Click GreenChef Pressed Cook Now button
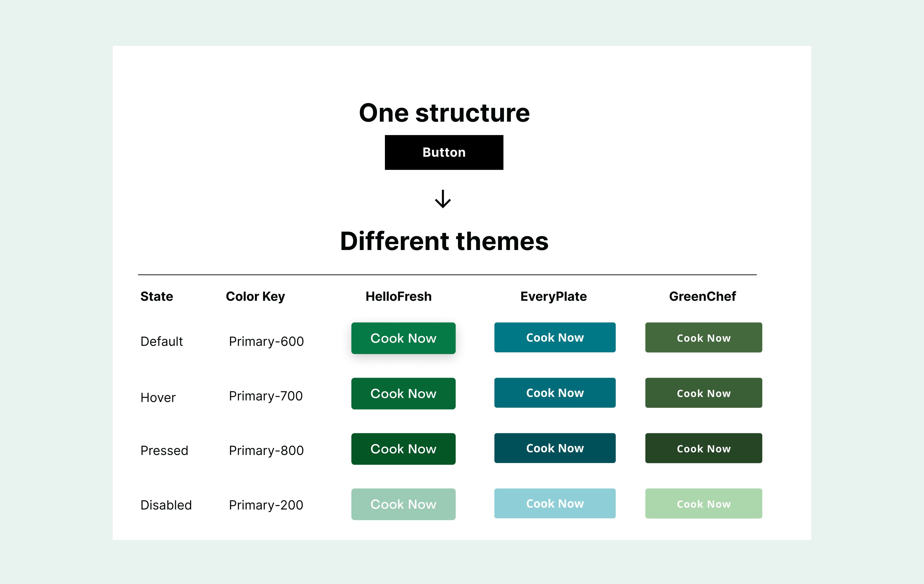Screen dimensions: 924x584 (x=704, y=448)
